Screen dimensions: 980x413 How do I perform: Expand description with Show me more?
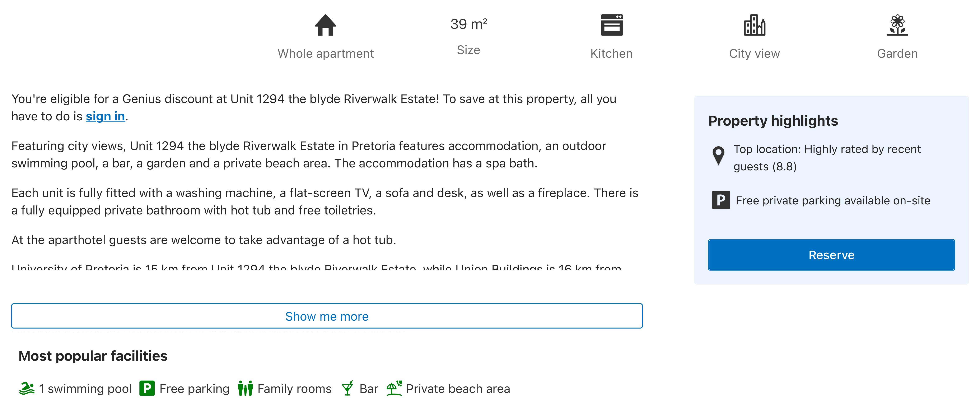(327, 316)
